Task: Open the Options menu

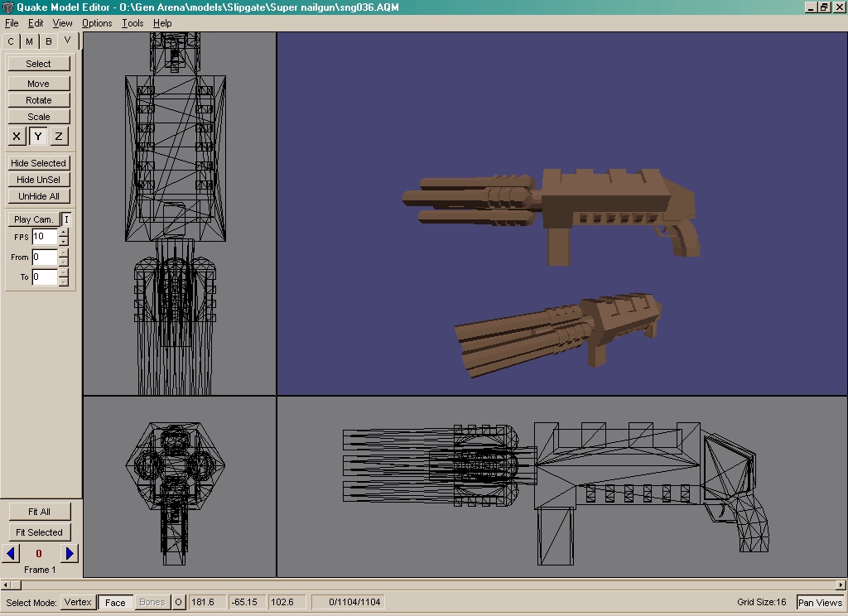Action: pyautogui.click(x=97, y=23)
